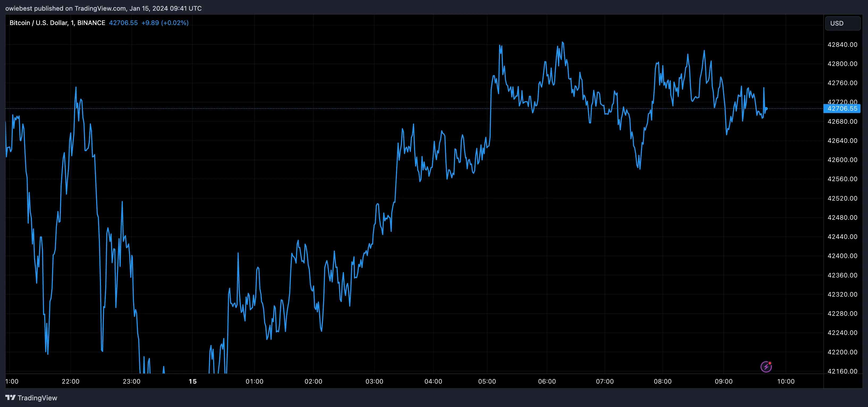Click the blue 42706.55 legend price value
This screenshot has height=407, width=868.
[123, 23]
